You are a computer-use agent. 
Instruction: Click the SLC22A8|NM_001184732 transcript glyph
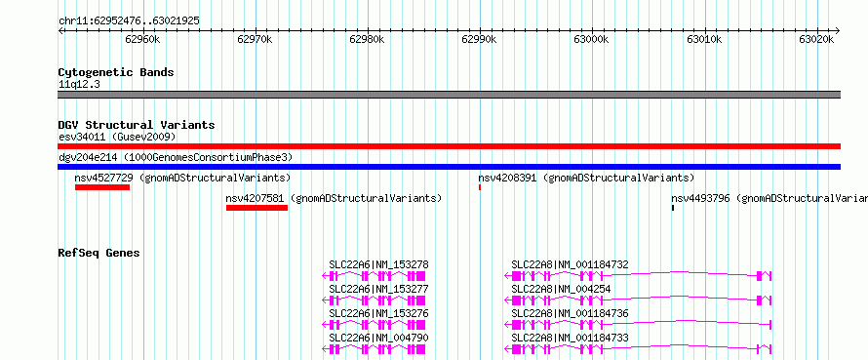(638, 275)
